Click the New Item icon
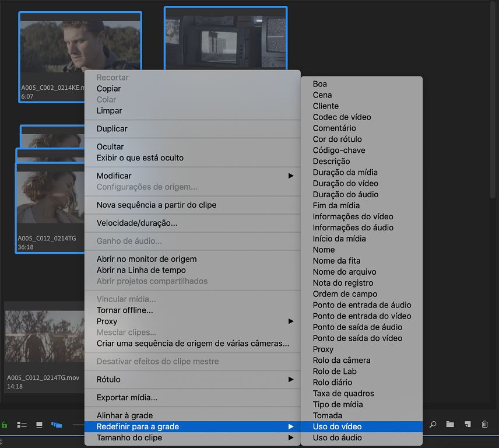This screenshot has width=499, height=448. coord(467,425)
